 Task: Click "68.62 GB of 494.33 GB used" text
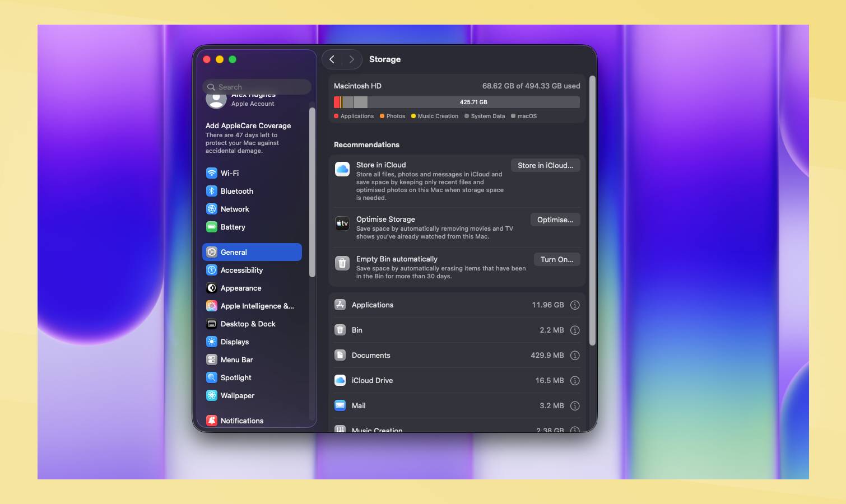531,86
